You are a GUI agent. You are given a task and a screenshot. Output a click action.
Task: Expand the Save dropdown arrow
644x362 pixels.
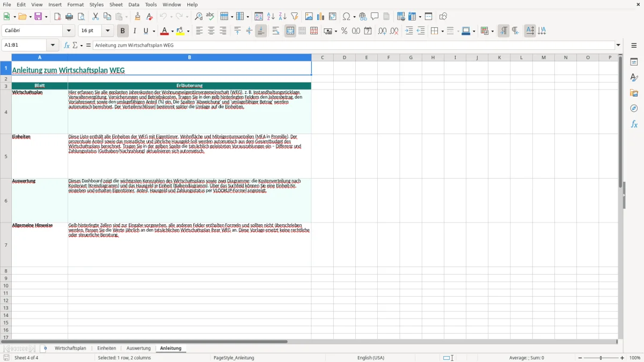click(46, 17)
